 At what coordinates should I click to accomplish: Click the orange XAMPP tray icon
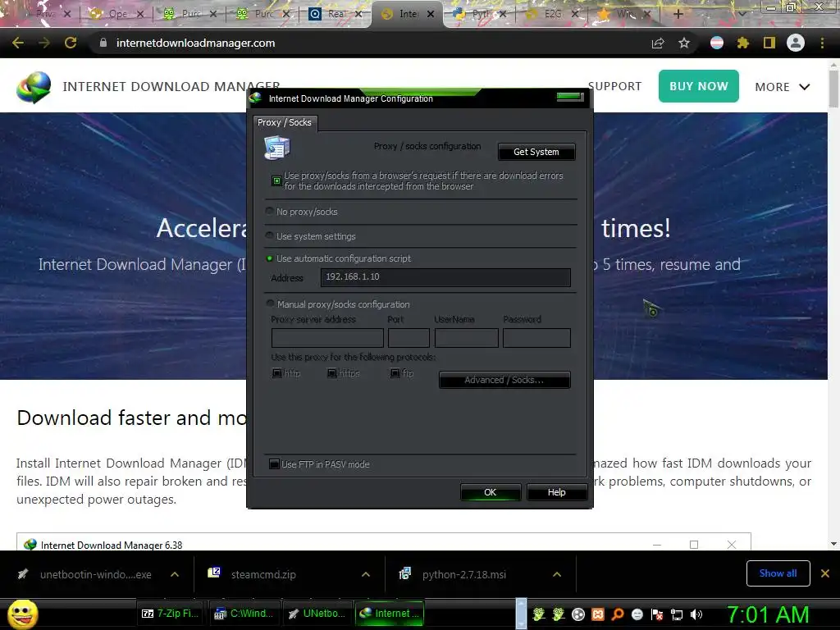tap(598, 614)
